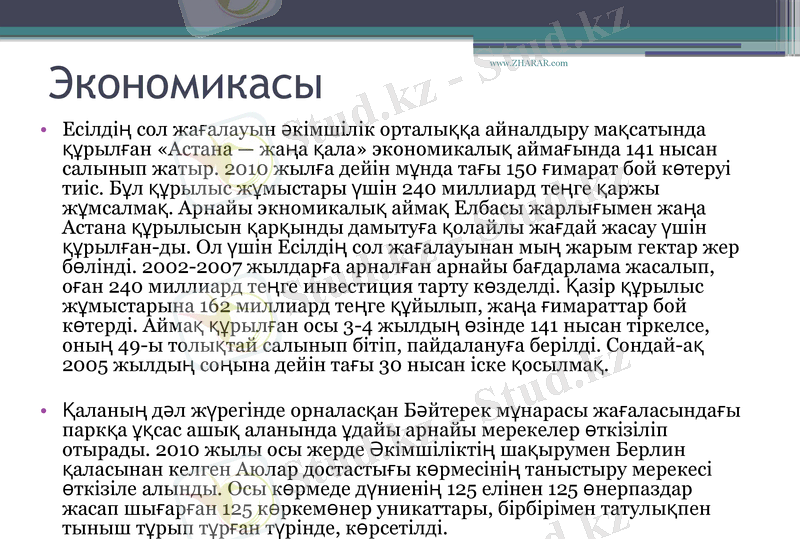Click the text "тағы 30 нысан іске қосылмақ"
This screenshot has width=800, height=539.
[465, 365]
